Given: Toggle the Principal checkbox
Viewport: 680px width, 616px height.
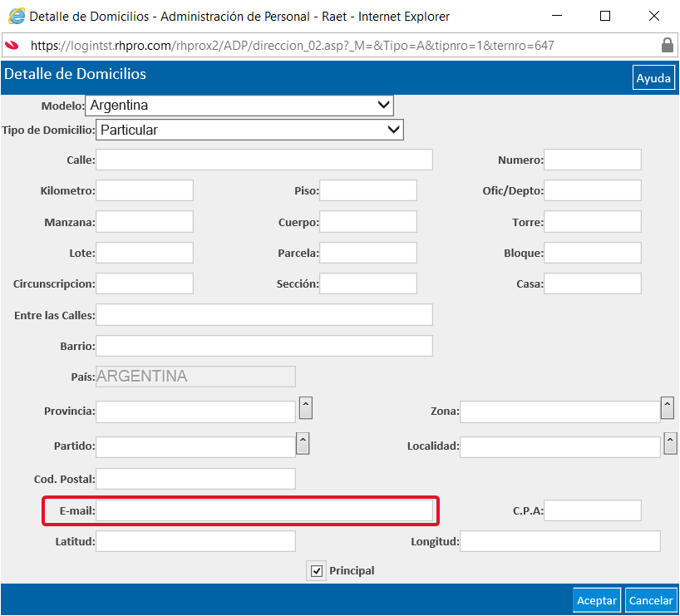Looking at the screenshot, I should (317, 570).
